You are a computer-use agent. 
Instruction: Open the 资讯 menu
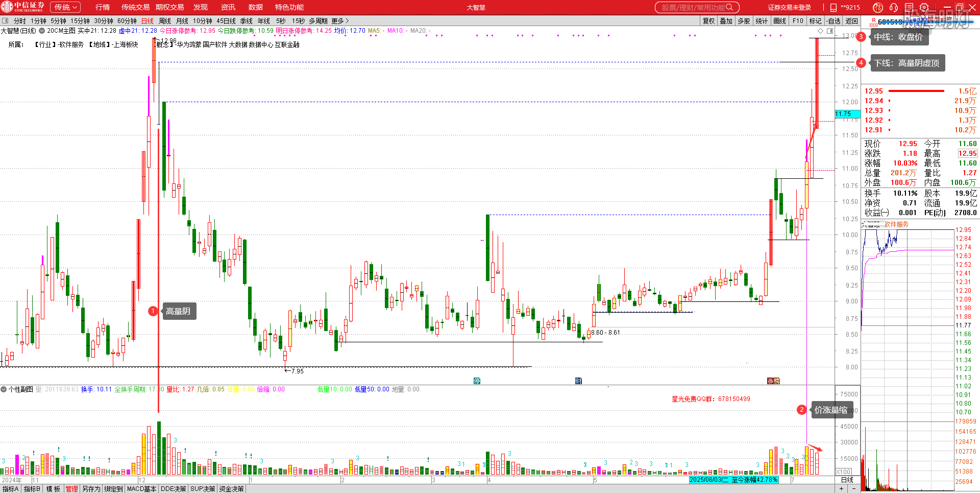coord(228,7)
